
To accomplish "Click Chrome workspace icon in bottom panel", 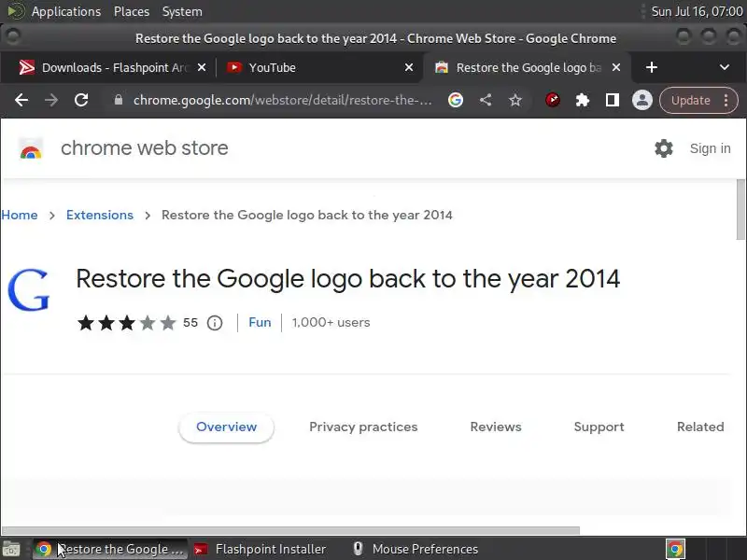I will coord(675,550).
